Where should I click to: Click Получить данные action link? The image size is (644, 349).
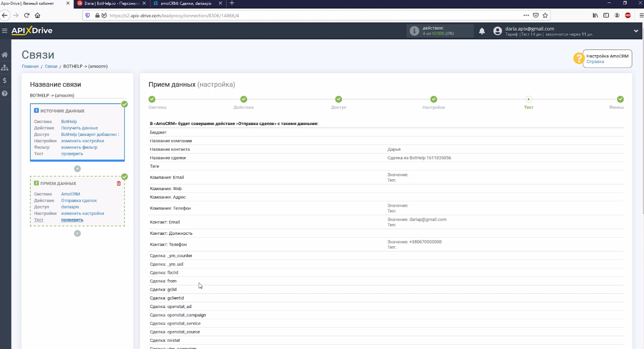pyautogui.click(x=79, y=128)
